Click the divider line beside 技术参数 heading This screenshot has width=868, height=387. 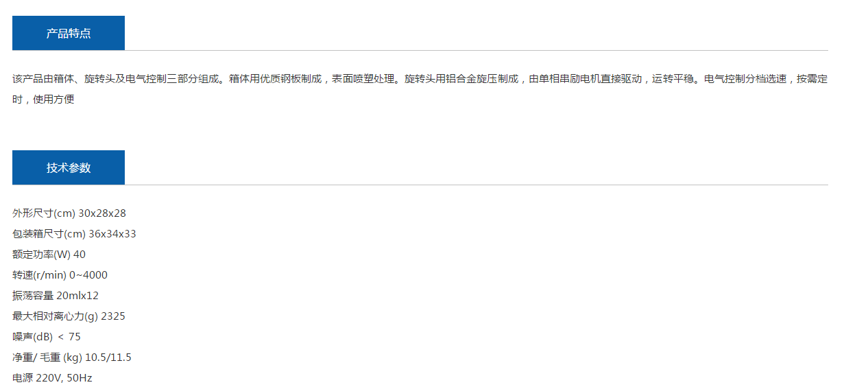[477, 185]
